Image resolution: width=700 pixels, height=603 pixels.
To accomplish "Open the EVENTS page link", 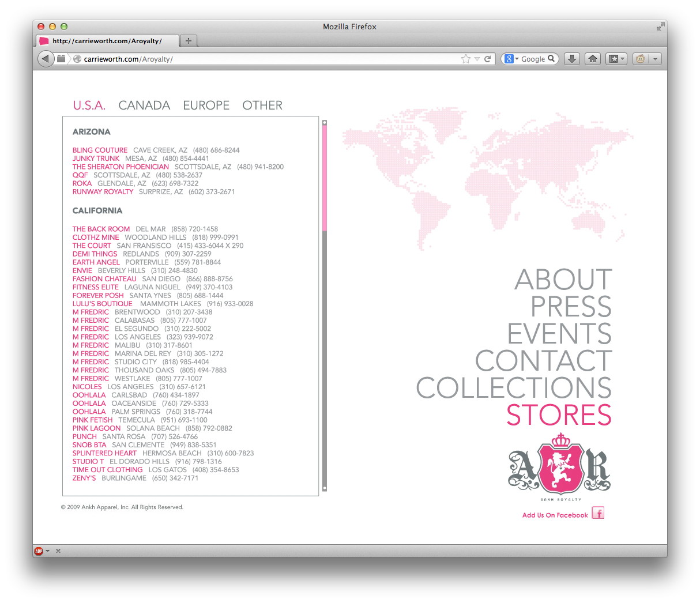I will click(x=559, y=334).
